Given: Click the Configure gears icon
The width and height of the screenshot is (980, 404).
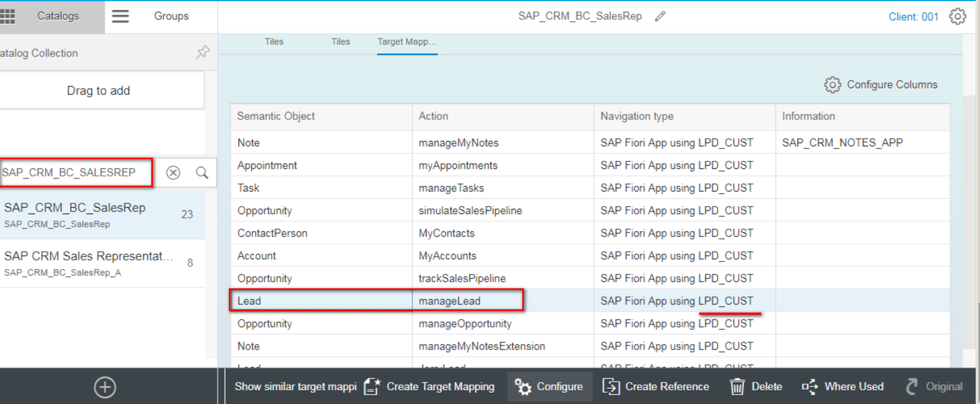Looking at the screenshot, I should 523,386.
